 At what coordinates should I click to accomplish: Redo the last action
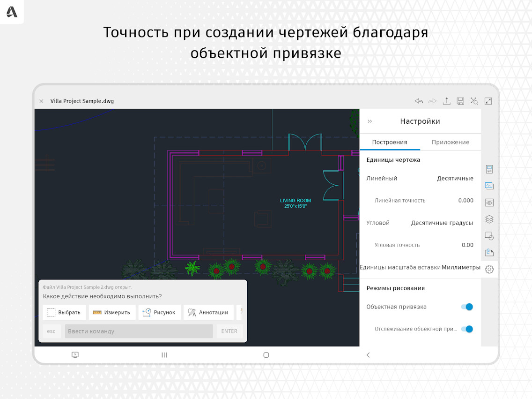(x=432, y=101)
